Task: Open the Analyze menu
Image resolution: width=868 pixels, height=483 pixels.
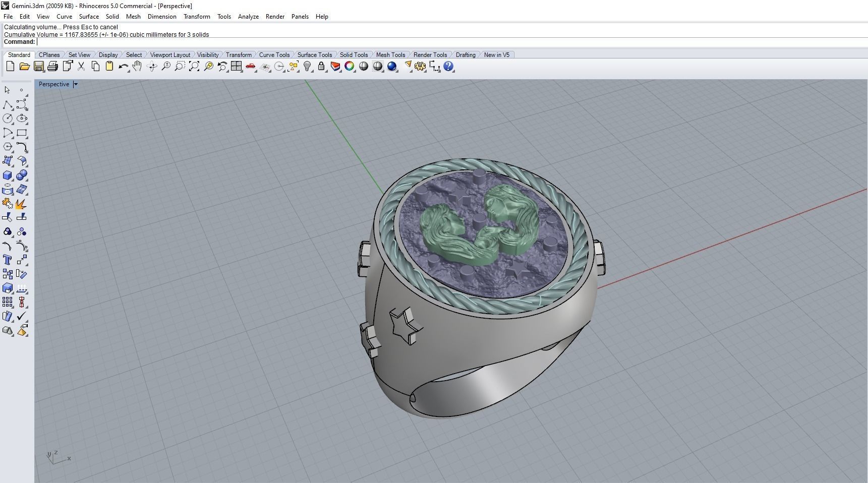Action: coord(248,17)
